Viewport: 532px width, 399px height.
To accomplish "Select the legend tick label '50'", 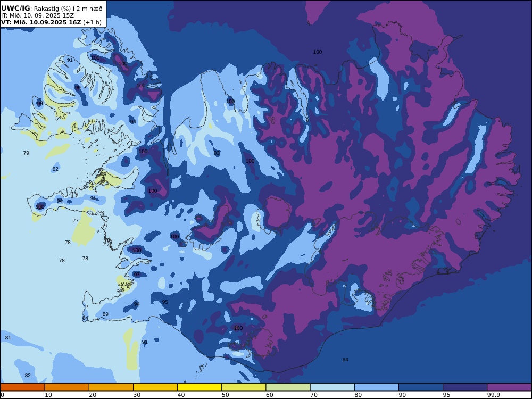I will [x=225, y=395].
